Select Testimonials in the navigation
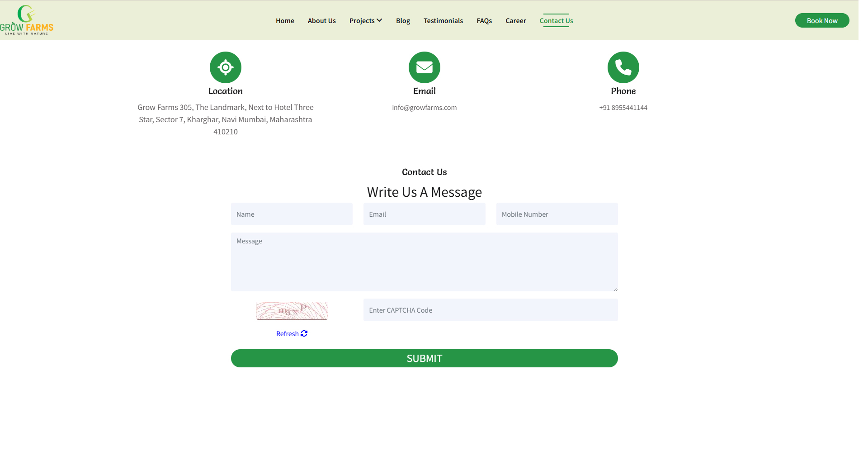Screen dimensions: 868x461 (x=443, y=21)
